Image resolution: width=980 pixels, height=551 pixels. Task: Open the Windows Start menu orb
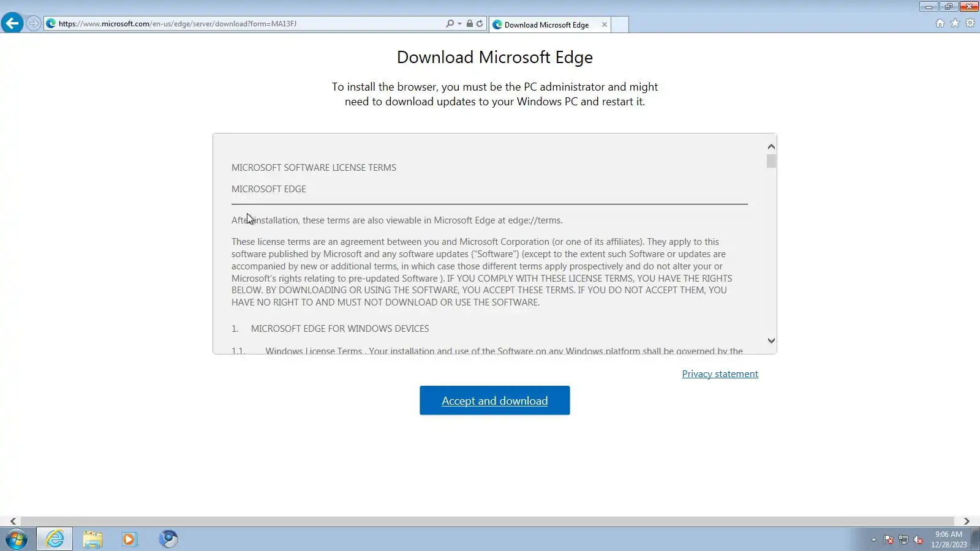17,539
